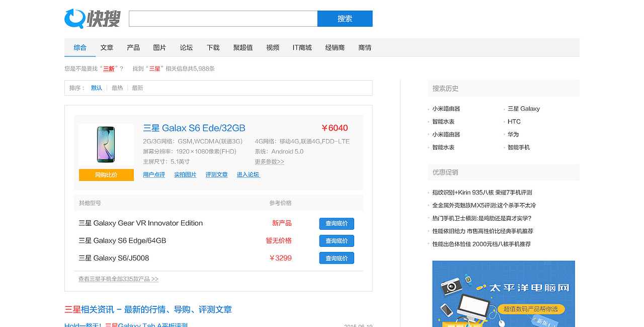Image resolution: width=644 pixels, height=327 pixels.
Task: Click the search input field
Action: point(223,19)
